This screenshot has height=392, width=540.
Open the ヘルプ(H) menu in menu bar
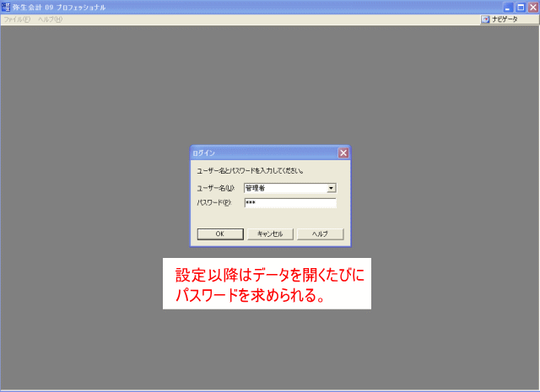51,19
